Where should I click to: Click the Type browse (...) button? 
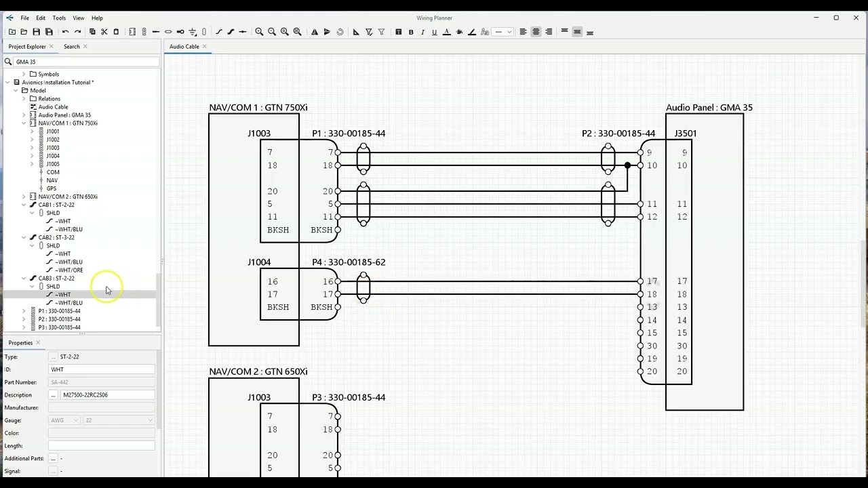(x=53, y=357)
